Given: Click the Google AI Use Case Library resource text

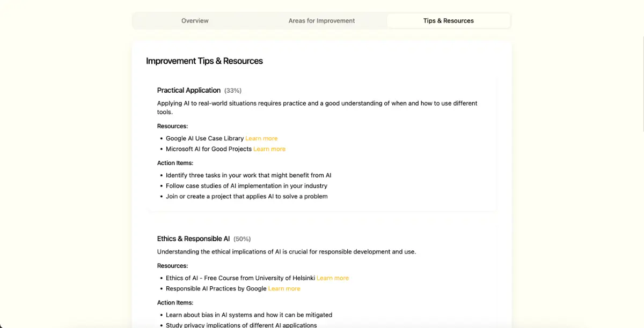Looking at the screenshot, I should click(204, 138).
